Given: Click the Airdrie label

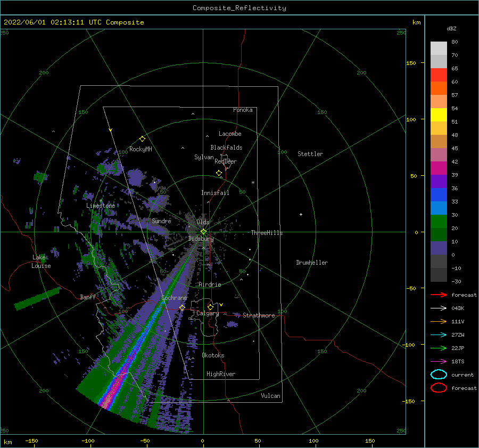Looking at the screenshot, I should pos(210,284).
